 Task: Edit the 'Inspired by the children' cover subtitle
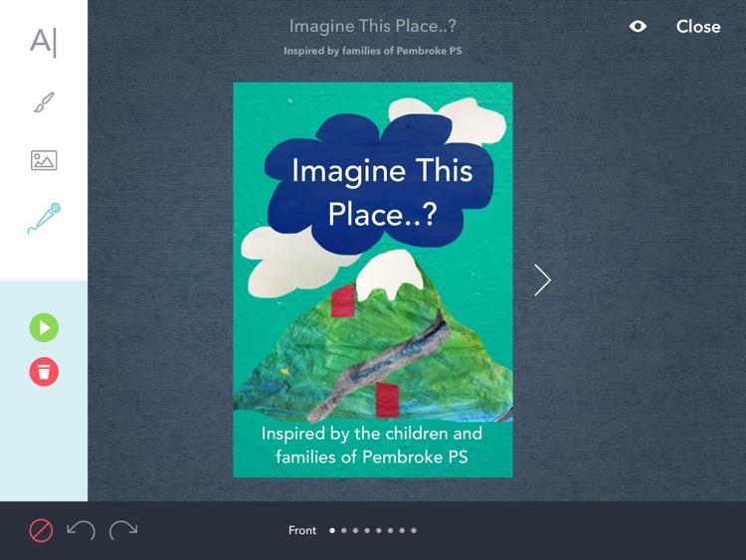372,445
